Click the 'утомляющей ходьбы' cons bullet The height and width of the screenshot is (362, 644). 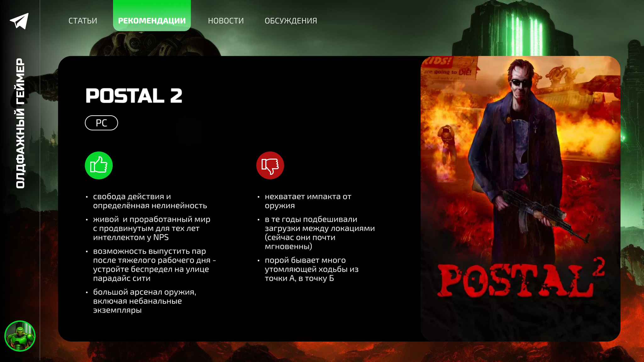312,269
